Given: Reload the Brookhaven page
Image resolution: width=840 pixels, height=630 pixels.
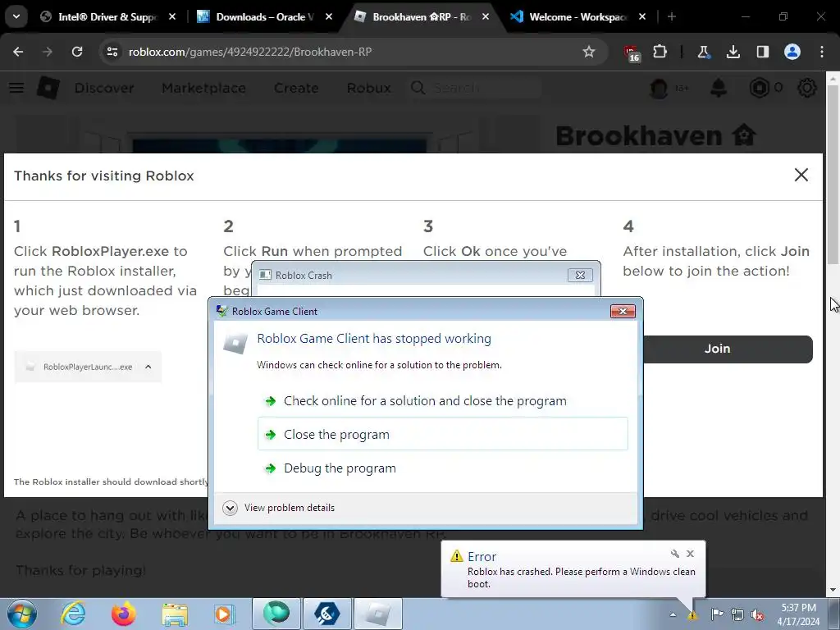Looking at the screenshot, I should coord(77,52).
